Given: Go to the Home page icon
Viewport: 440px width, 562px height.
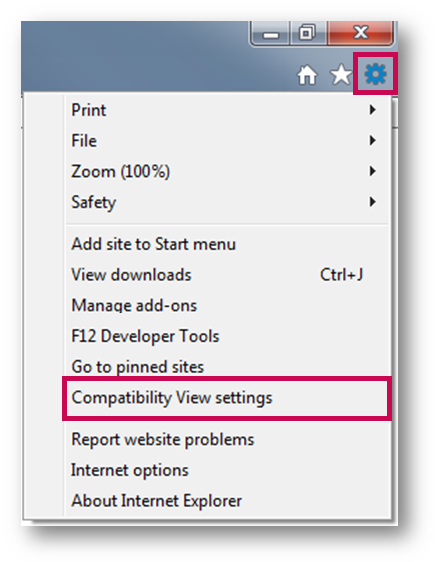Looking at the screenshot, I should [307, 75].
